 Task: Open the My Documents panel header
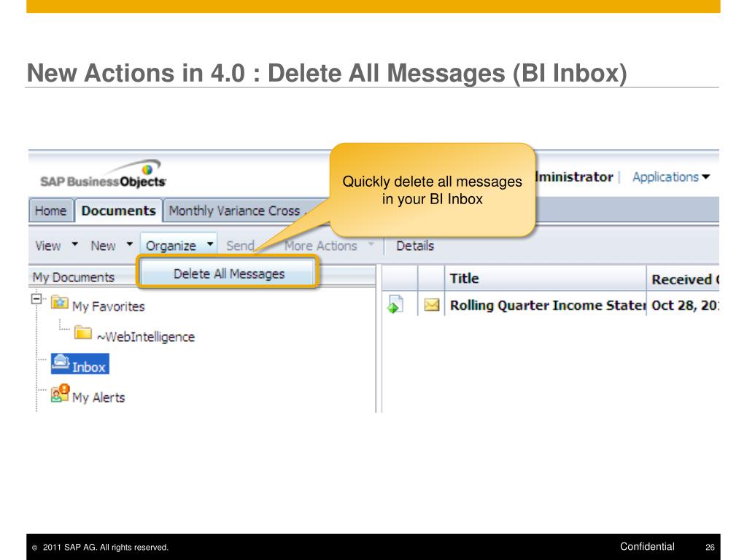click(74, 277)
